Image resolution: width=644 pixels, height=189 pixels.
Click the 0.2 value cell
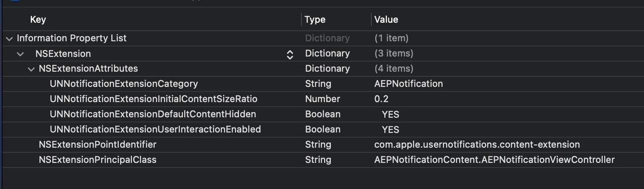381,99
